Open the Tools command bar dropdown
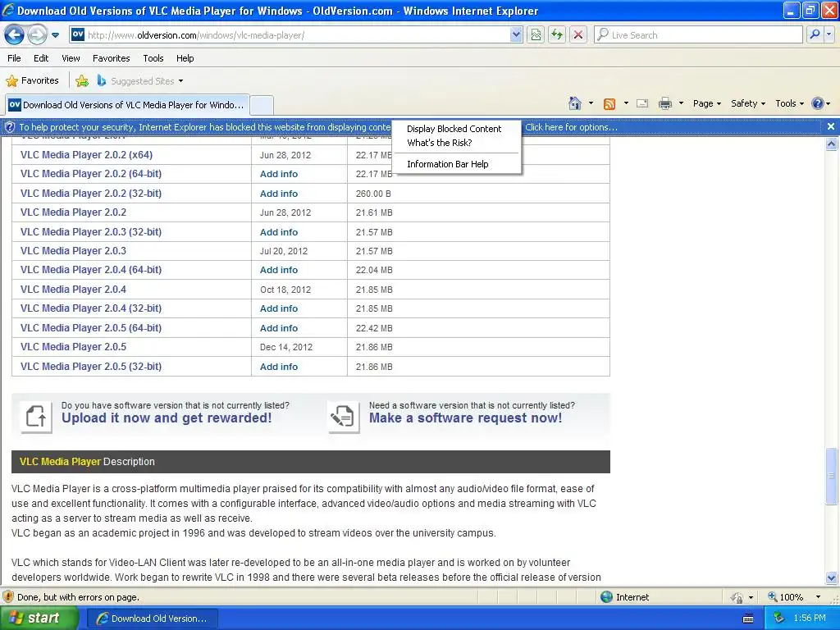The width and height of the screenshot is (840, 630). coord(789,103)
